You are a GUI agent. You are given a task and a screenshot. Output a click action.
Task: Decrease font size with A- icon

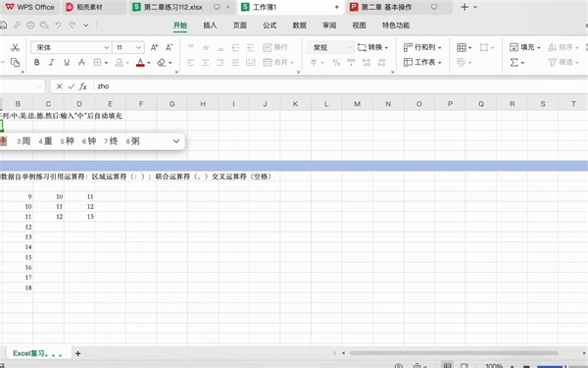pos(170,47)
